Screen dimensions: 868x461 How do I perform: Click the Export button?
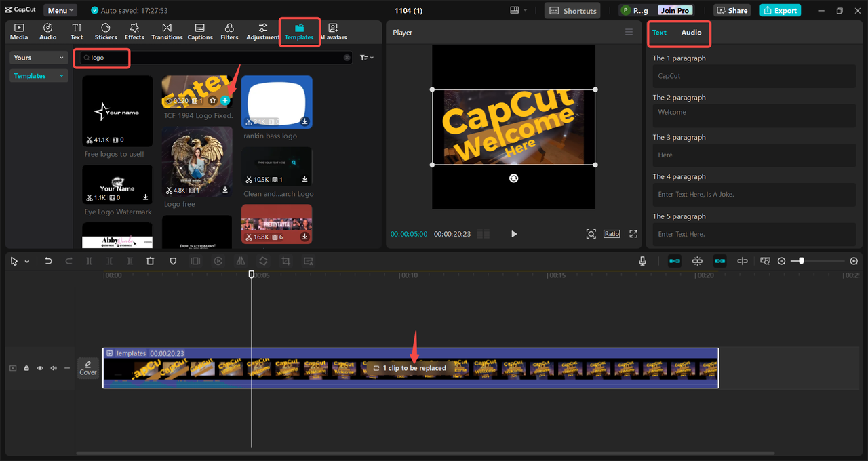point(780,10)
